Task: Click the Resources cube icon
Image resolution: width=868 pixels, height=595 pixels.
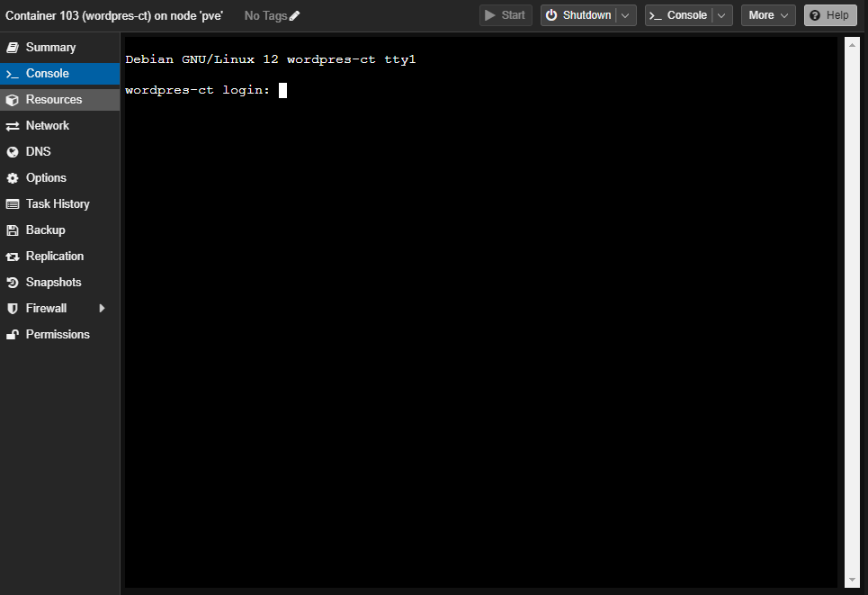Action: 13,100
